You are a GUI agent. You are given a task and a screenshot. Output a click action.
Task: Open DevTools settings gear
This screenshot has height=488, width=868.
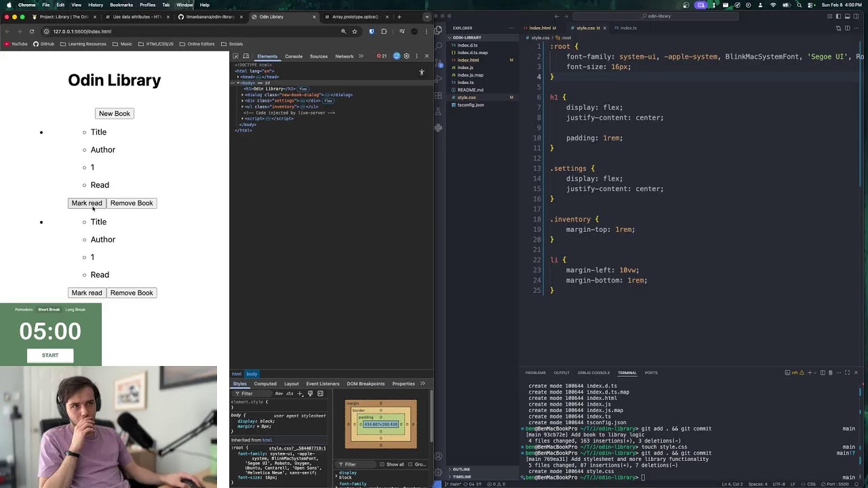406,56
